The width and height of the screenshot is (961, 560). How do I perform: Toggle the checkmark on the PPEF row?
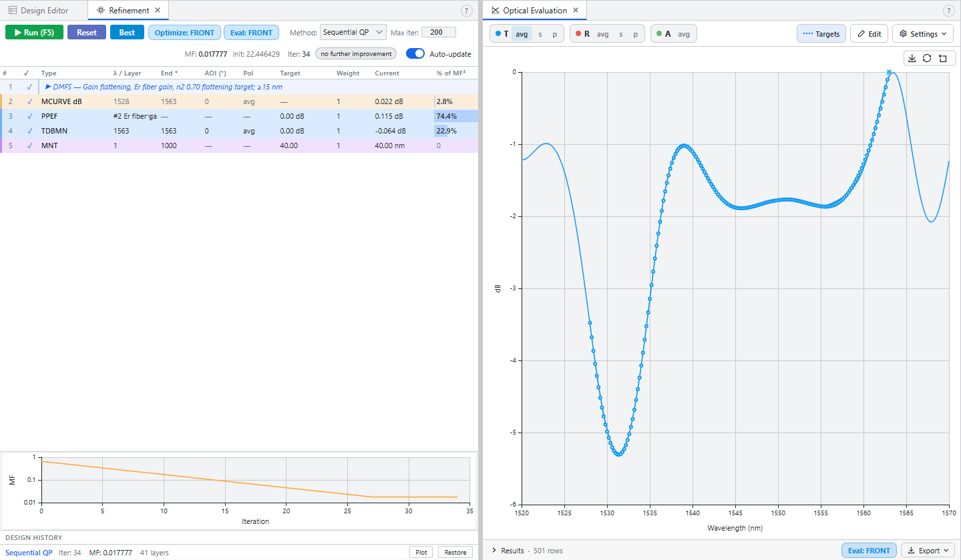pos(29,116)
